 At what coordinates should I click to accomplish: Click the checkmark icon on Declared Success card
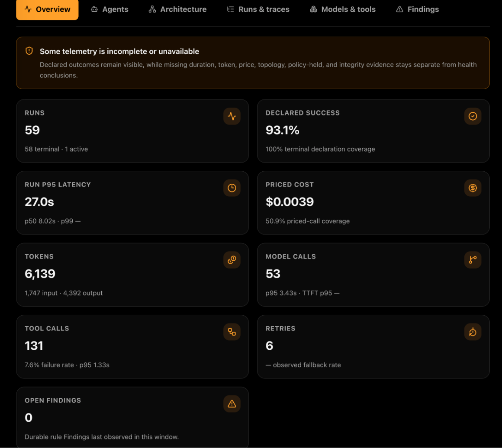click(x=473, y=116)
